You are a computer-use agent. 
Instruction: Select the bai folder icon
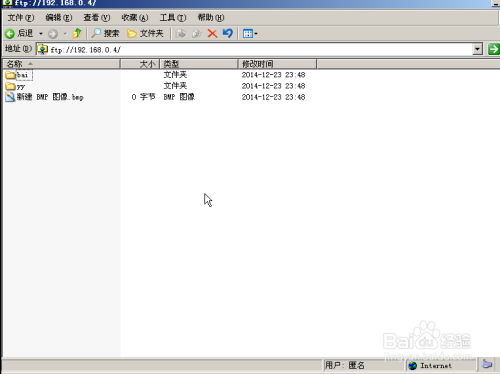(11, 75)
